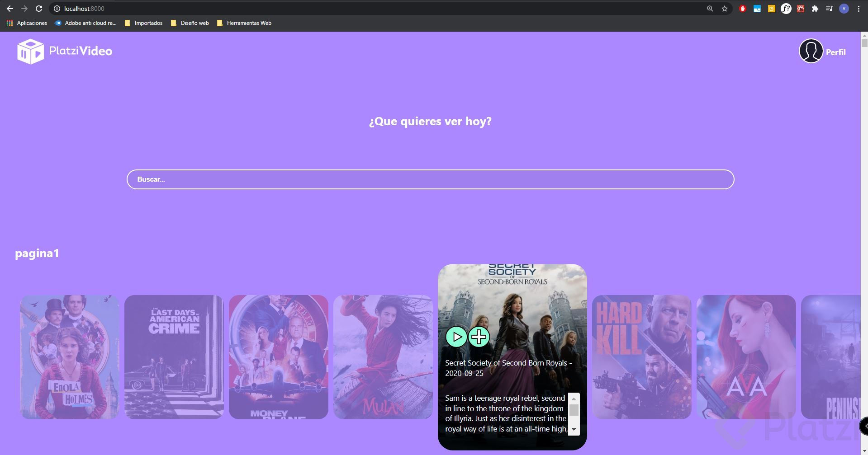The height and width of the screenshot is (455, 868).
Task: Bookmark this page with the star icon
Action: point(725,9)
